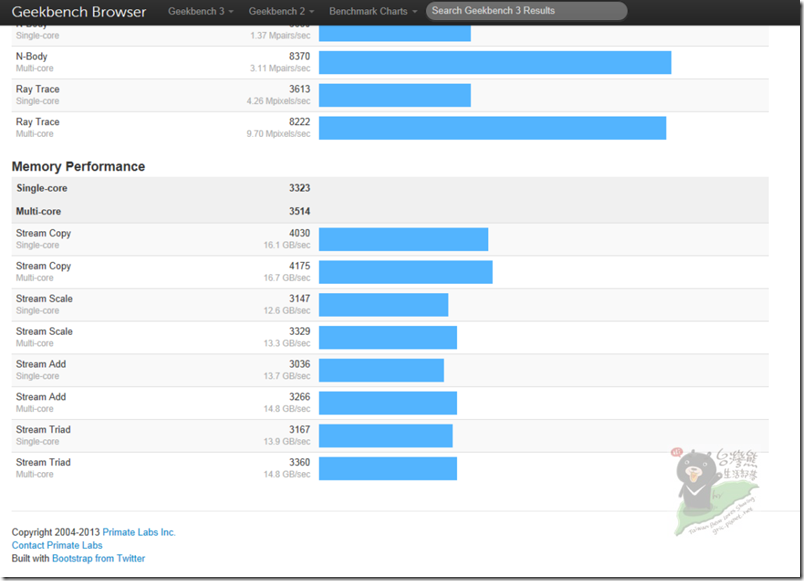Select the Memory Single-core score 3323

[x=299, y=188]
